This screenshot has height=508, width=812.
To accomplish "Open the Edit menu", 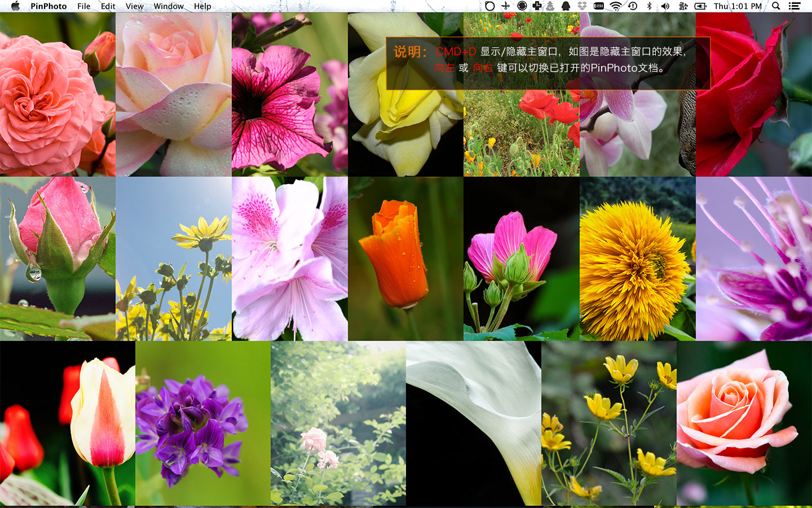I will (108, 6).
